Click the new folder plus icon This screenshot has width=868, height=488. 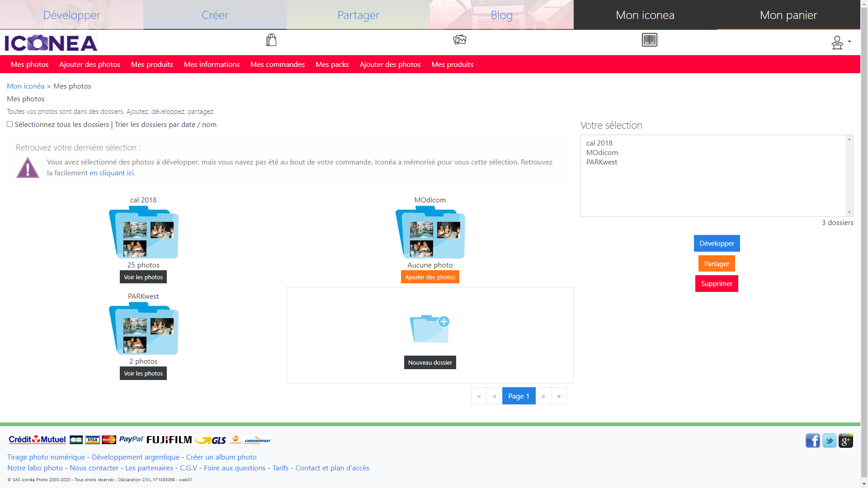[429, 328]
